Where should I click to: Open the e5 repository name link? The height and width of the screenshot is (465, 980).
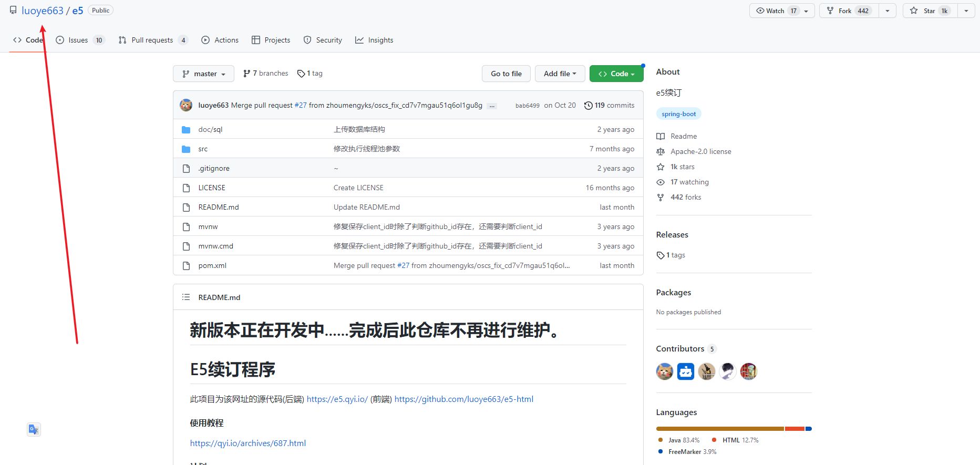point(78,11)
